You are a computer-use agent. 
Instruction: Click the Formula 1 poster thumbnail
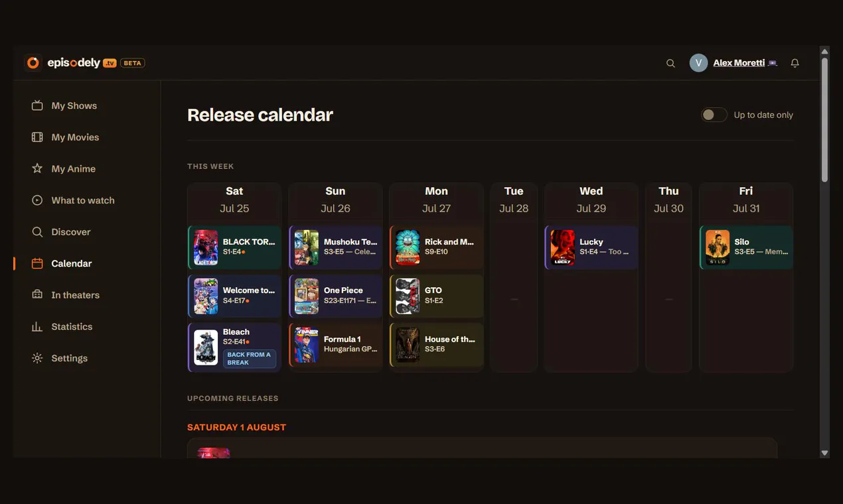307,345
